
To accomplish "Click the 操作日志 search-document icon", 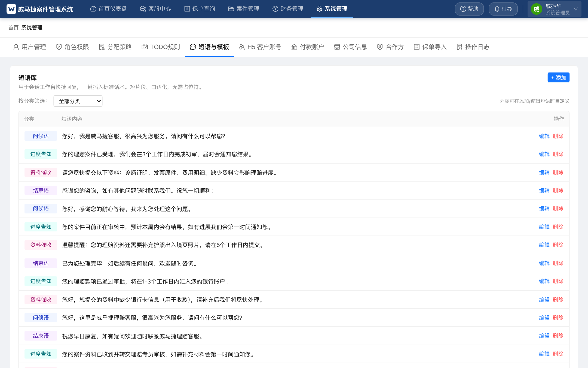I will (x=460, y=47).
